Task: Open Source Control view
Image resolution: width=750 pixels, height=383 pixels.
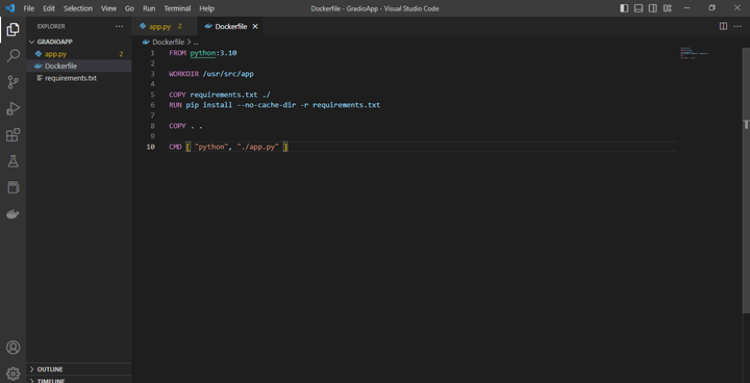Action: (x=13, y=82)
